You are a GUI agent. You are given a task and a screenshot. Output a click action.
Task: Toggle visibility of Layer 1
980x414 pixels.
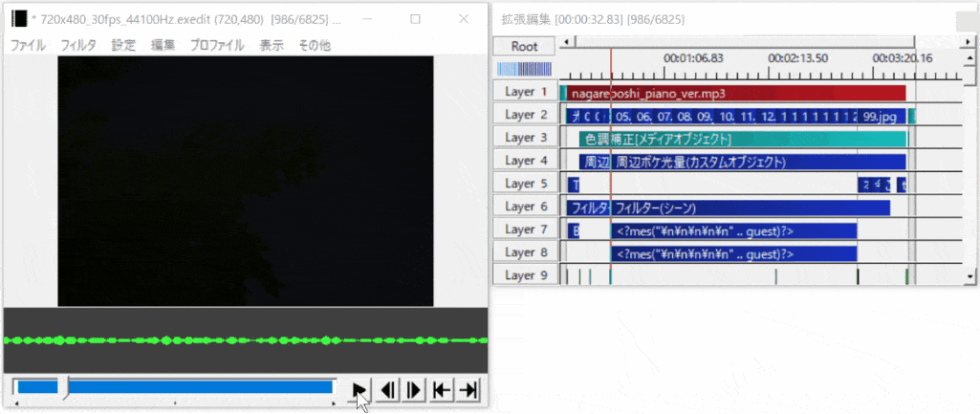(x=525, y=92)
